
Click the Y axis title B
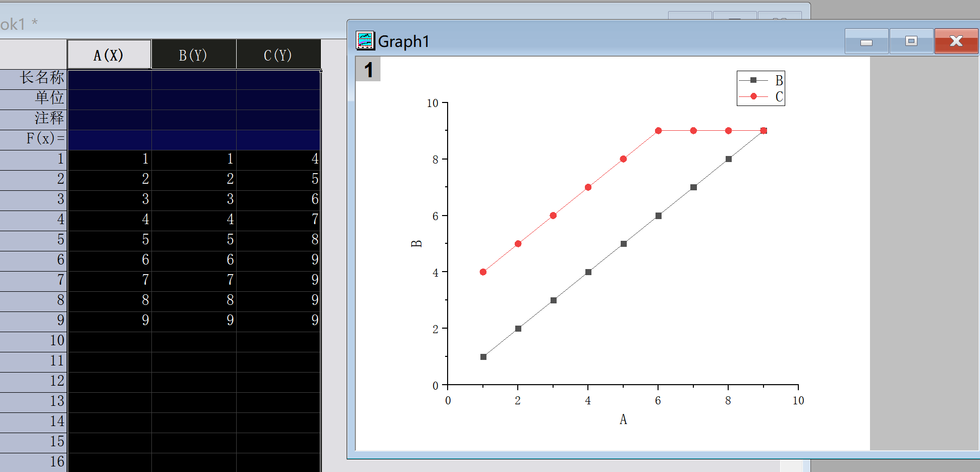coord(416,244)
